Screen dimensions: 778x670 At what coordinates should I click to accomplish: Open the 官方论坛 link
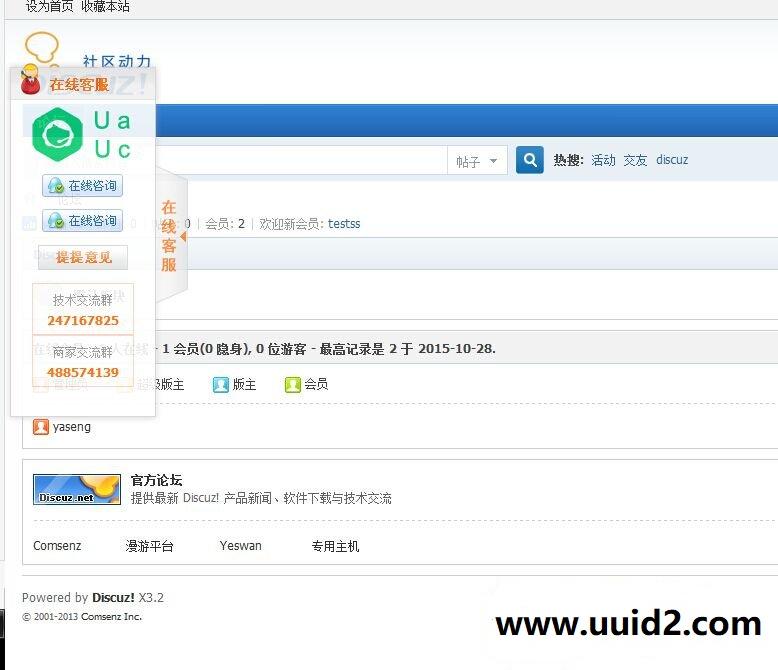[156, 480]
